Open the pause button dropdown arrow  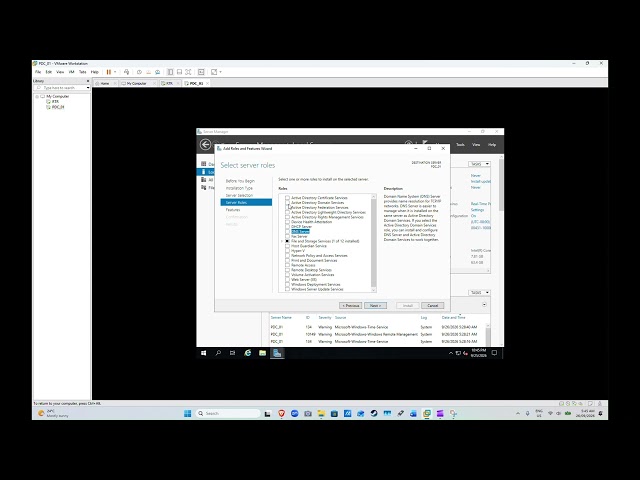tap(115, 72)
